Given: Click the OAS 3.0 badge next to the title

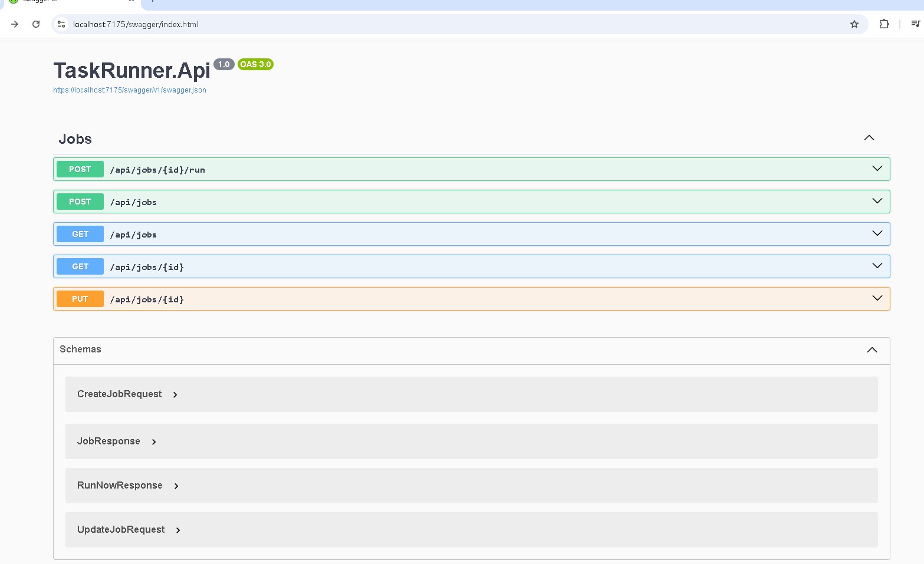Looking at the screenshot, I should [x=255, y=64].
